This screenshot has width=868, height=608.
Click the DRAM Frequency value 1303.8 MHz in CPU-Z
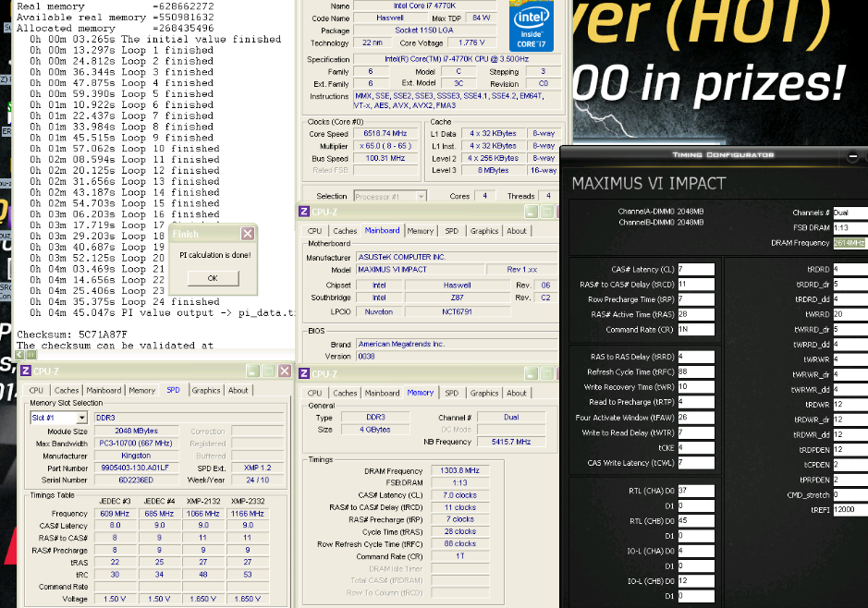click(x=460, y=471)
